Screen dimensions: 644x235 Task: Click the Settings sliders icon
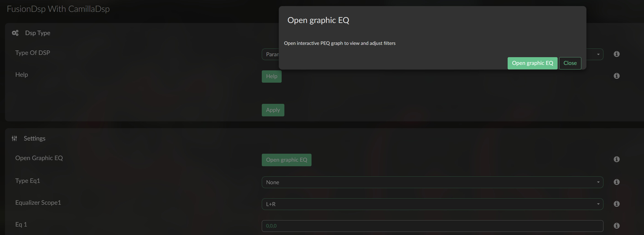[15, 138]
